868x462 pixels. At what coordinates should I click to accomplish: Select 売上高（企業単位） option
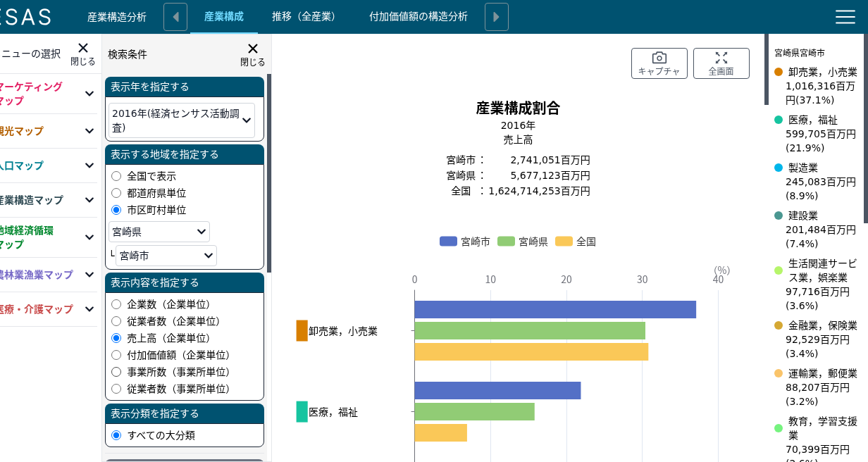coord(116,338)
